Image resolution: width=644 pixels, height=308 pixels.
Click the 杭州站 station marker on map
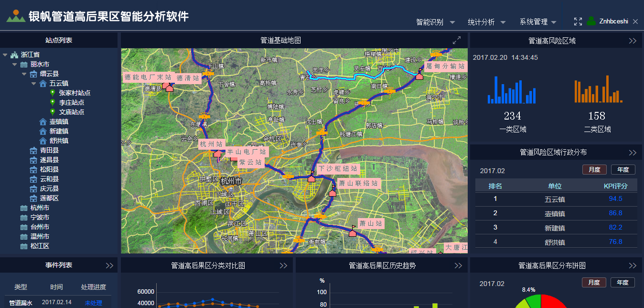coord(217,153)
